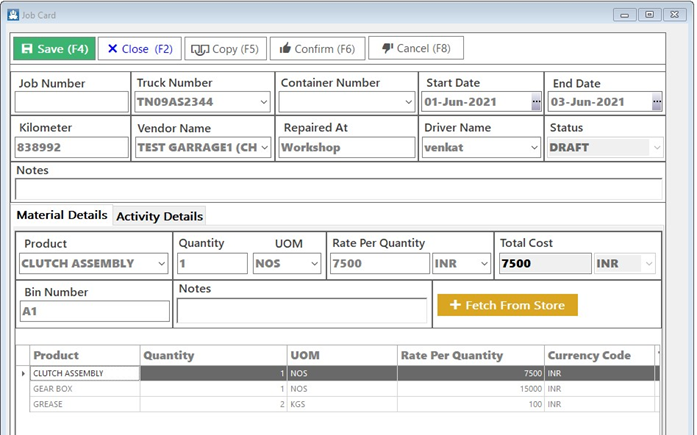Click Currency Code column header

point(599,355)
